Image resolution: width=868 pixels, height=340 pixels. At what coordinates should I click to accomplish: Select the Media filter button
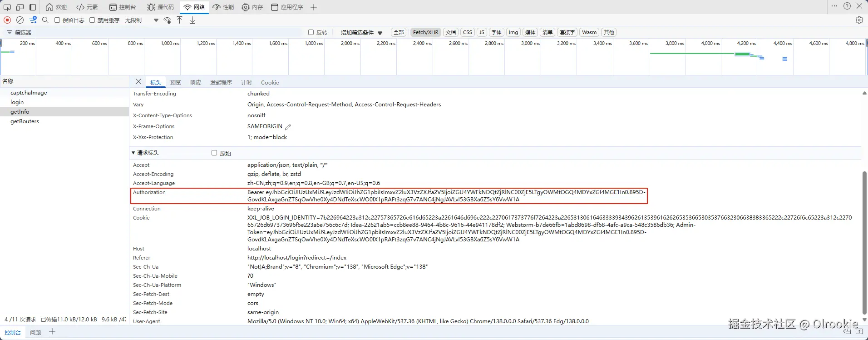(530, 32)
